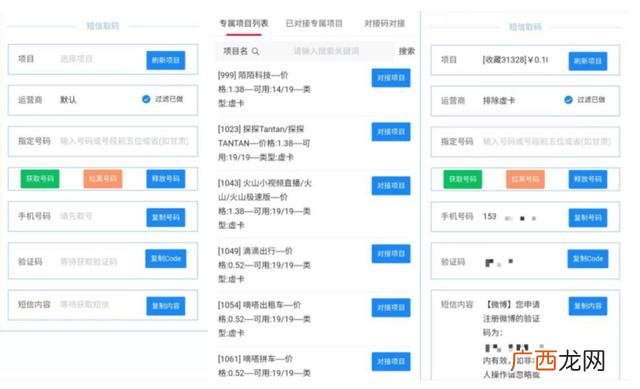
Task: Click the keyword search input in middle panel
Action: pos(327,51)
